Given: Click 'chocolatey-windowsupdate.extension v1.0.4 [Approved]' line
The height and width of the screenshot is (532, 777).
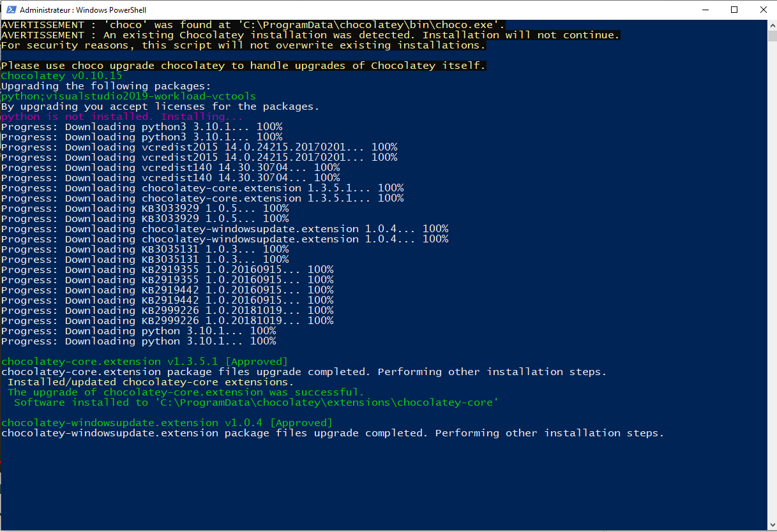Looking at the screenshot, I should tap(167, 423).
